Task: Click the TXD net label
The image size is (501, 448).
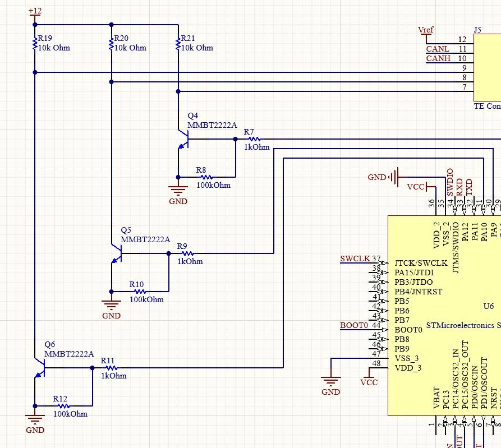Action: tap(469, 187)
